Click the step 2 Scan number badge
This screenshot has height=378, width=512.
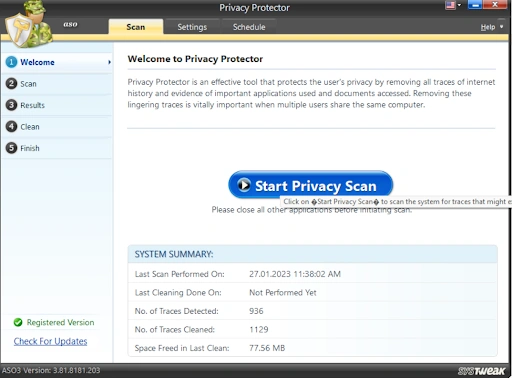(x=11, y=83)
